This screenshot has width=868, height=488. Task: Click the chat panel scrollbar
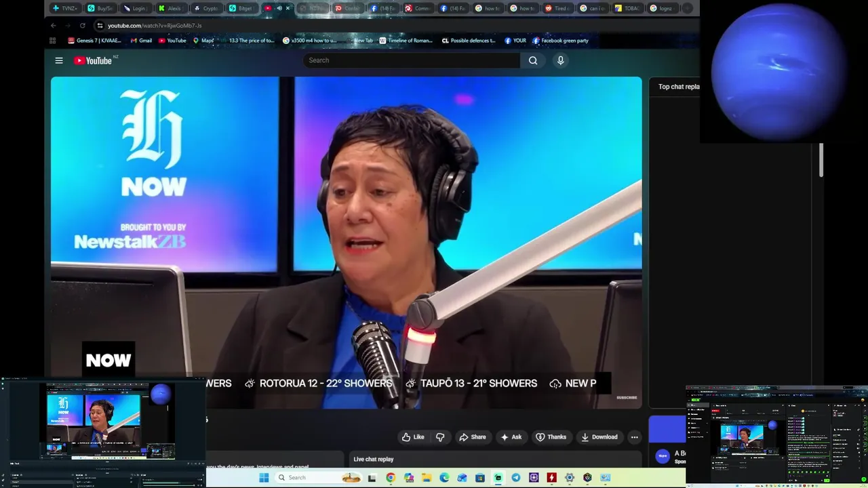tap(821, 161)
